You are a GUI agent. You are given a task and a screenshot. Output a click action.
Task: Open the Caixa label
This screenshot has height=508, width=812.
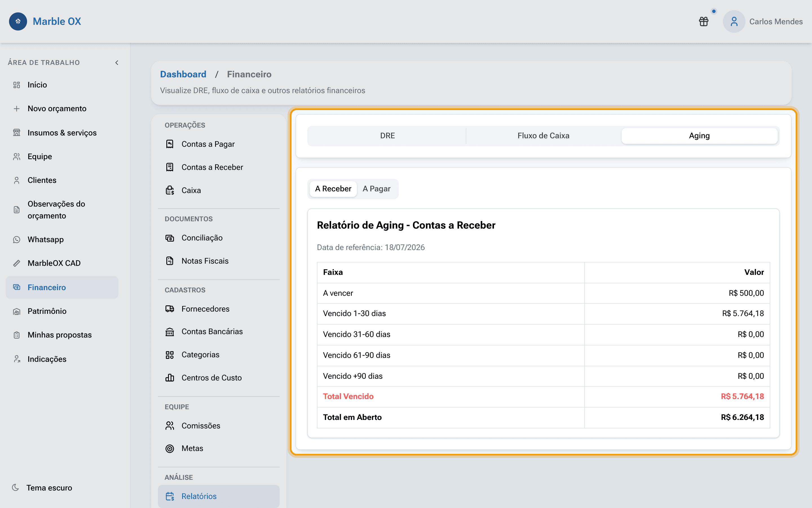(x=191, y=190)
